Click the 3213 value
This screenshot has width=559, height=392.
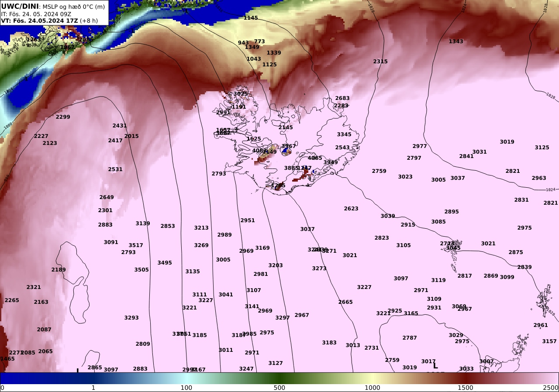point(201,228)
